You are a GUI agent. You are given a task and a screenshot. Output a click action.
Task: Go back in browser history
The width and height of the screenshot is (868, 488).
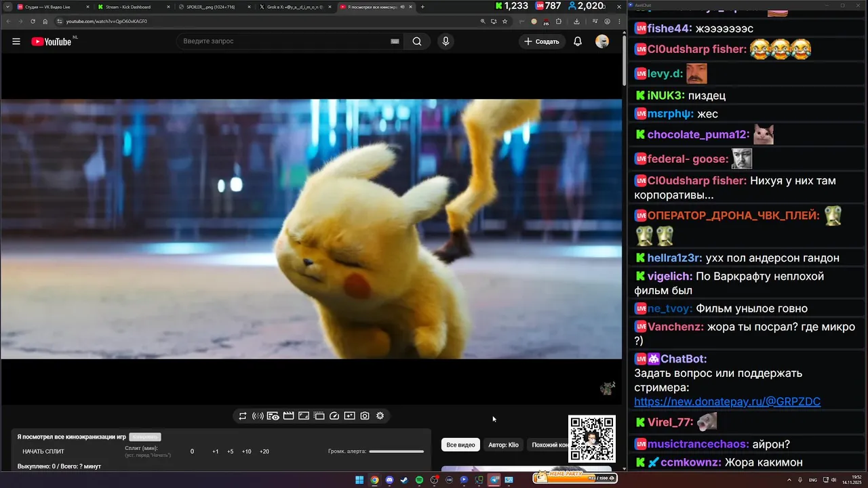click(x=8, y=21)
